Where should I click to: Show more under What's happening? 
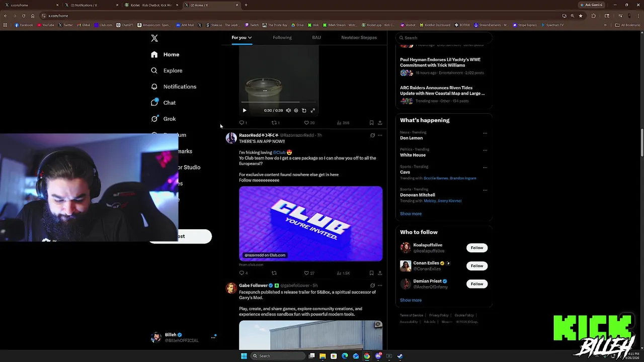[x=411, y=214]
